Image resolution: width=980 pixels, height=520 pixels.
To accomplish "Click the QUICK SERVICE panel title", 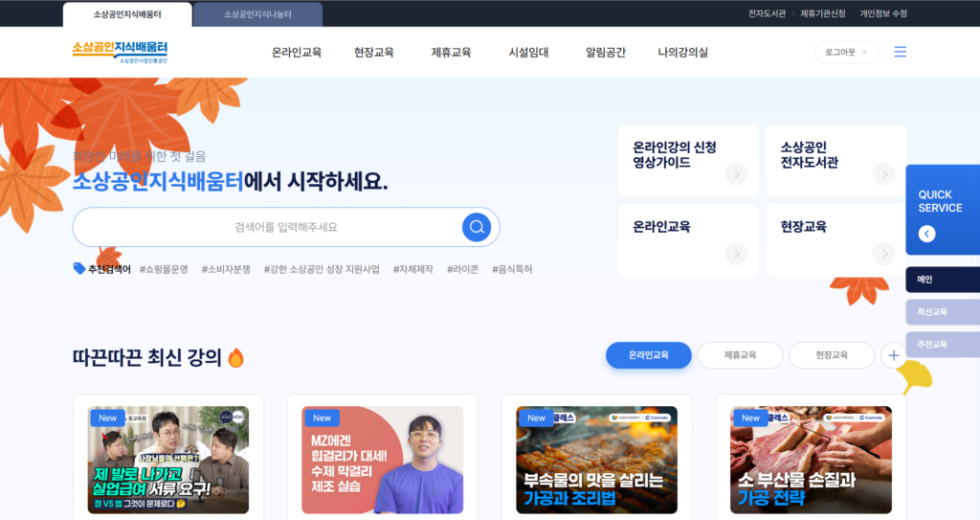I will (940, 201).
